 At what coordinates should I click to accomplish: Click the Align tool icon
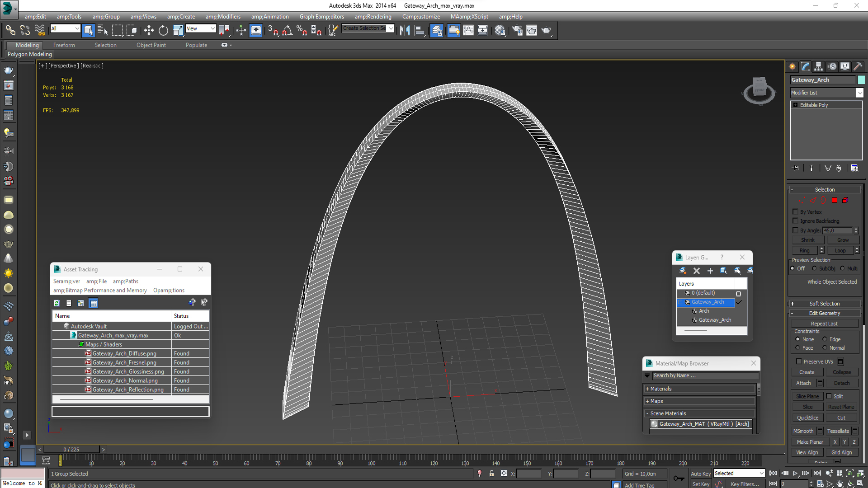pos(420,30)
